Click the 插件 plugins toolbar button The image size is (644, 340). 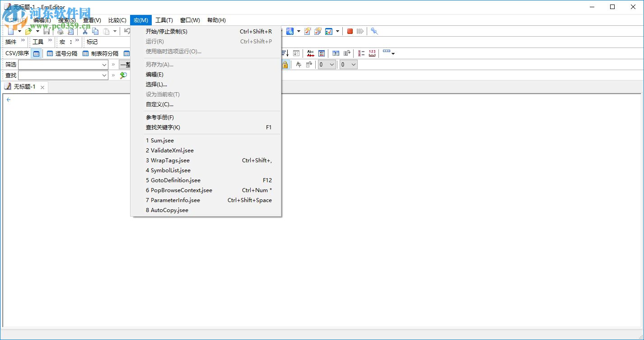point(10,42)
